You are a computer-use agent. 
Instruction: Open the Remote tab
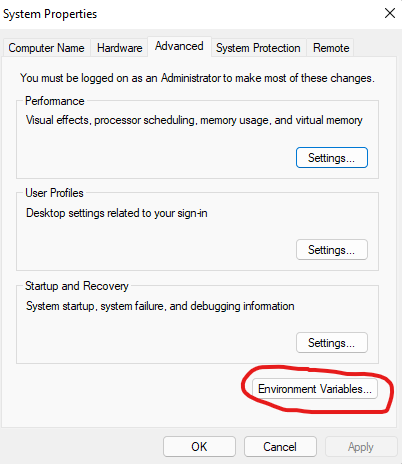coord(331,48)
